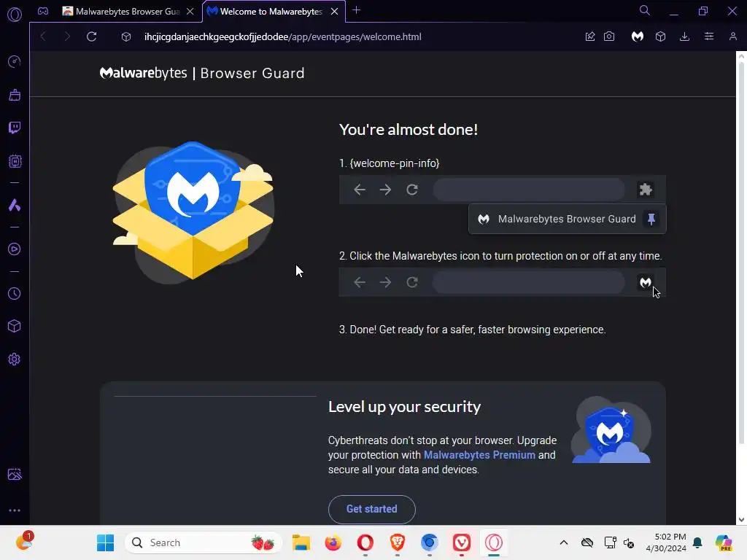This screenshot has height=560, width=747.
Task: Follow the Malwarebytes Premium link
Action: (479, 455)
